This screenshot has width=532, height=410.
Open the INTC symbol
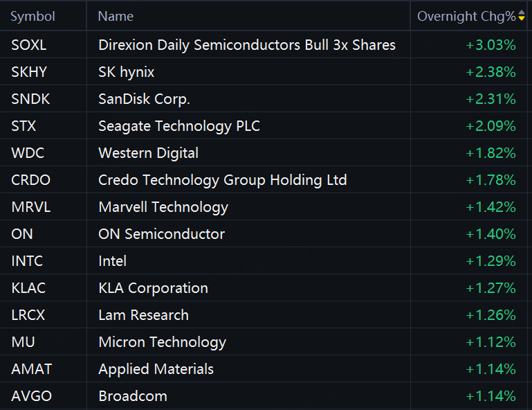coord(27,261)
